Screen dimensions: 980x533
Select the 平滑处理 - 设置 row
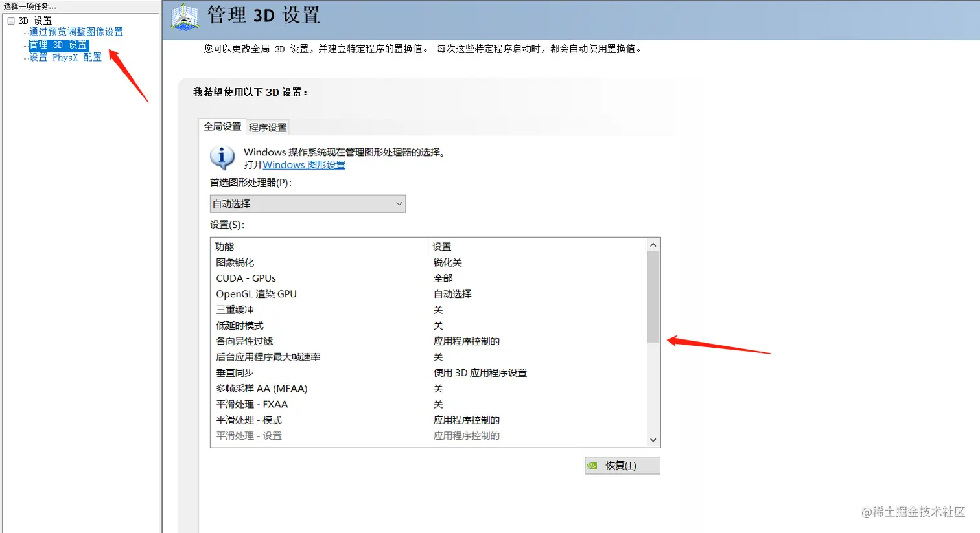click(428, 436)
